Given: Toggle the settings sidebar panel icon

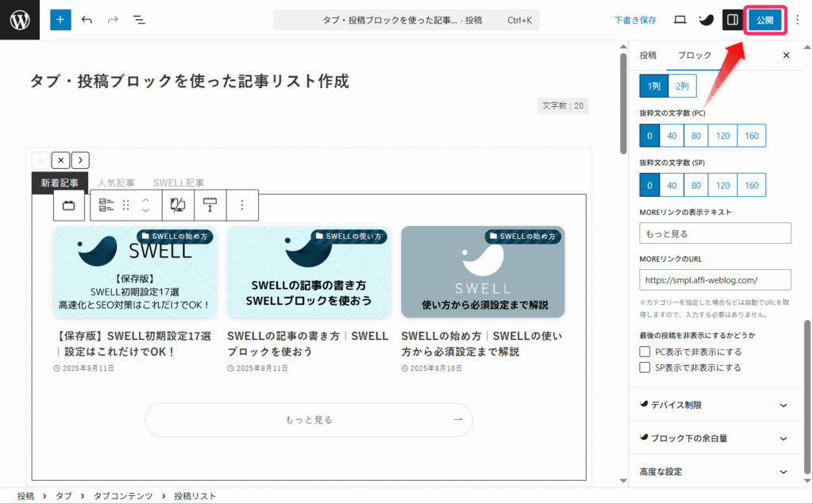Looking at the screenshot, I should click(733, 20).
